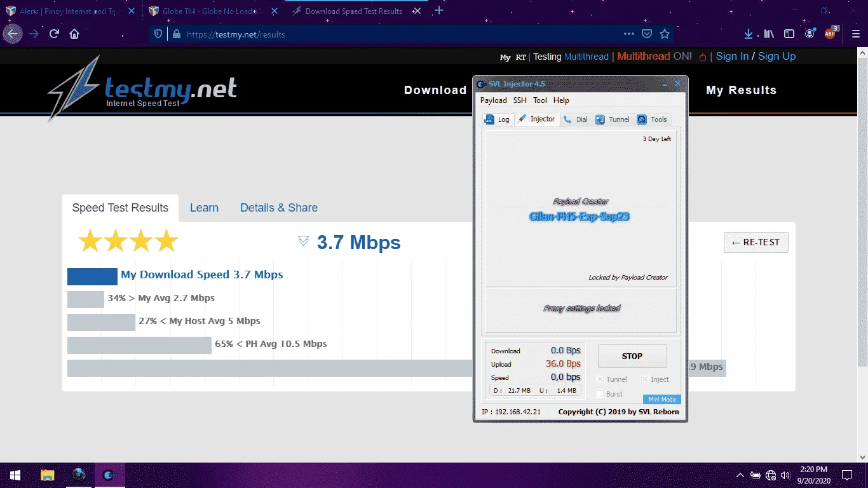Save page to Pocket

(646, 34)
